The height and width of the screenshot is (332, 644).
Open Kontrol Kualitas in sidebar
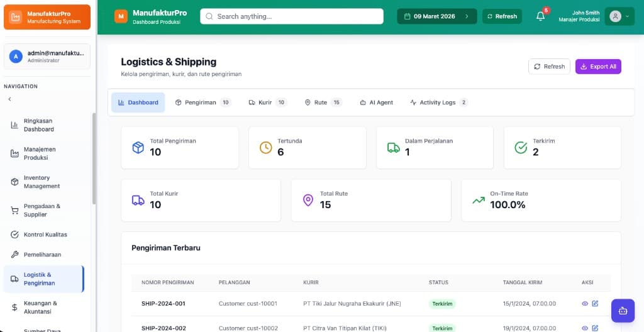45,235
